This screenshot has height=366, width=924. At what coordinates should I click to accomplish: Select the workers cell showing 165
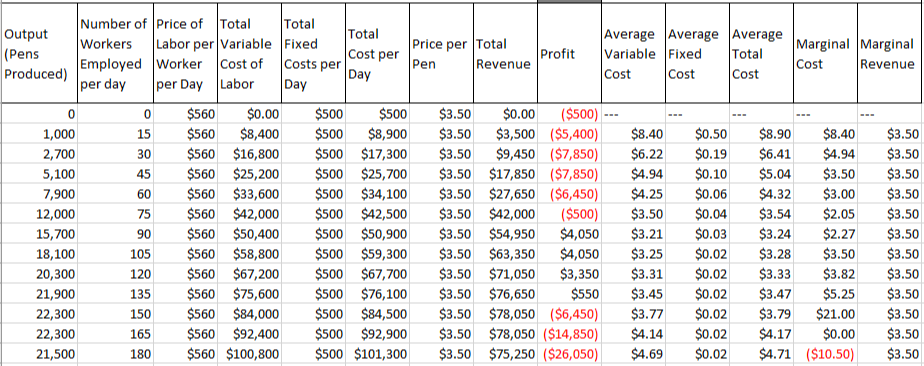tap(116, 334)
